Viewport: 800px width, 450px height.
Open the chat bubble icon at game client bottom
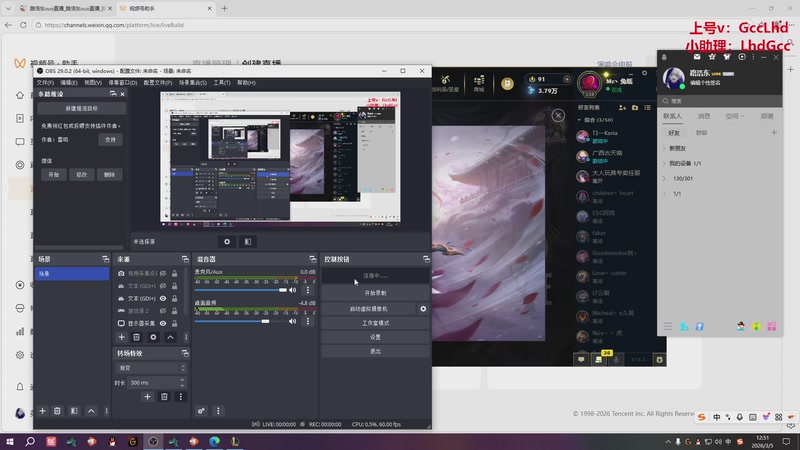(581, 360)
